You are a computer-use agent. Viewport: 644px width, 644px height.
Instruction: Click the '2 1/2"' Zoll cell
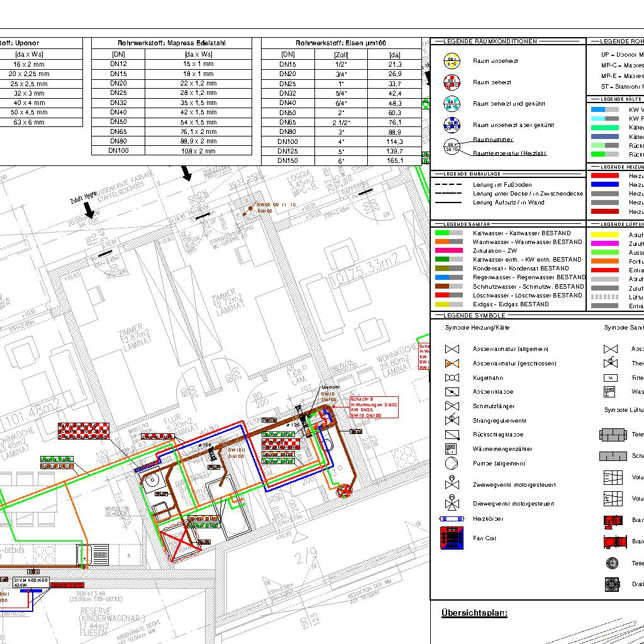(x=341, y=123)
